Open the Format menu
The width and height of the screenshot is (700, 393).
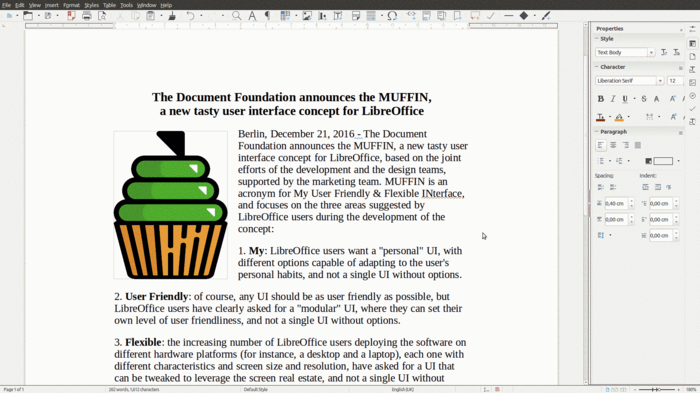click(71, 5)
